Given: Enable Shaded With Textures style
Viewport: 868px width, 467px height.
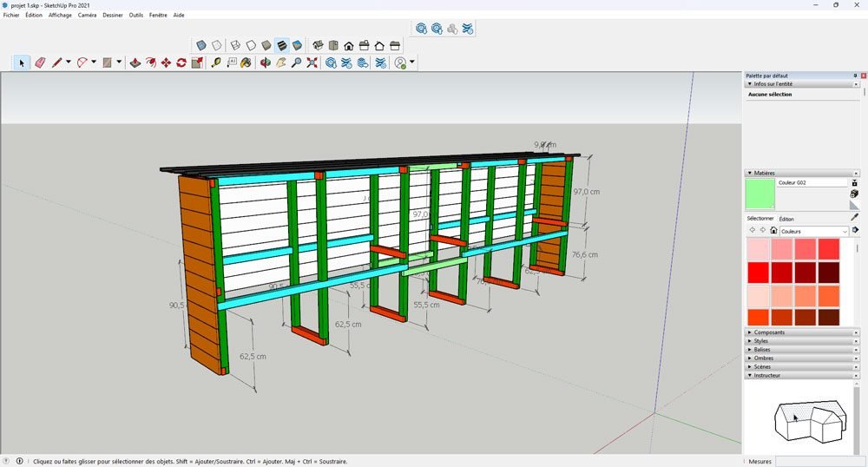Looking at the screenshot, I should point(282,45).
